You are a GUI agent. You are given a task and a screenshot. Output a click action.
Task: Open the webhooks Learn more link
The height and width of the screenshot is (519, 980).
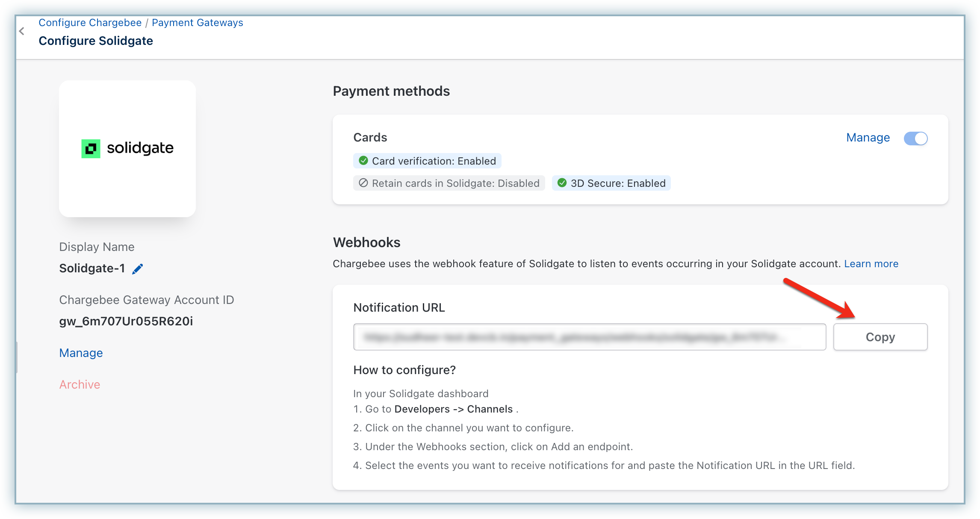coord(871,264)
